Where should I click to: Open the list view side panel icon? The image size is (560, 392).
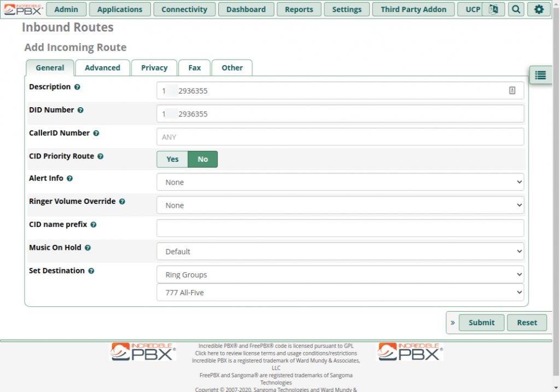[x=540, y=75]
